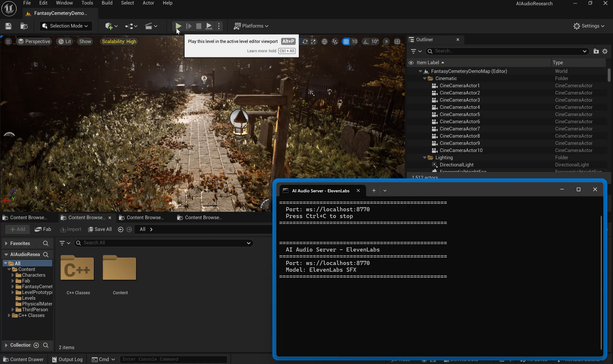
Task: Open the Tools menu
Action: click(x=87, y=3)
